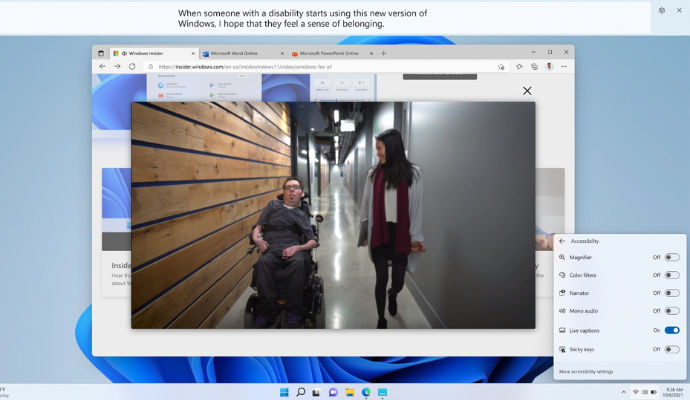Click the site lock icon in address bar

click(150, 67)
